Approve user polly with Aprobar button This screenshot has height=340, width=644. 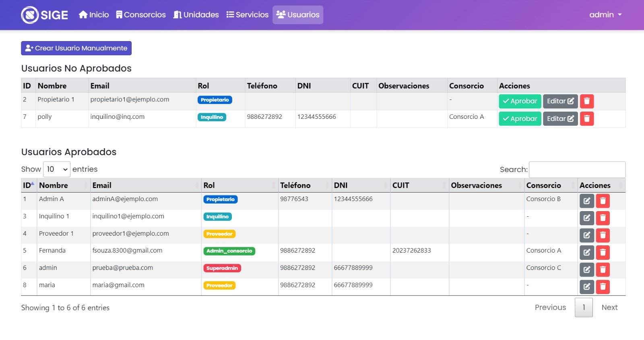[520, 119]
